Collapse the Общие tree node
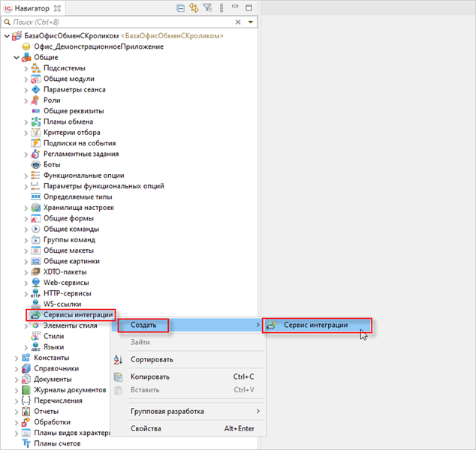476x450 pixels. pyautogui.click(x=17, y=57)
